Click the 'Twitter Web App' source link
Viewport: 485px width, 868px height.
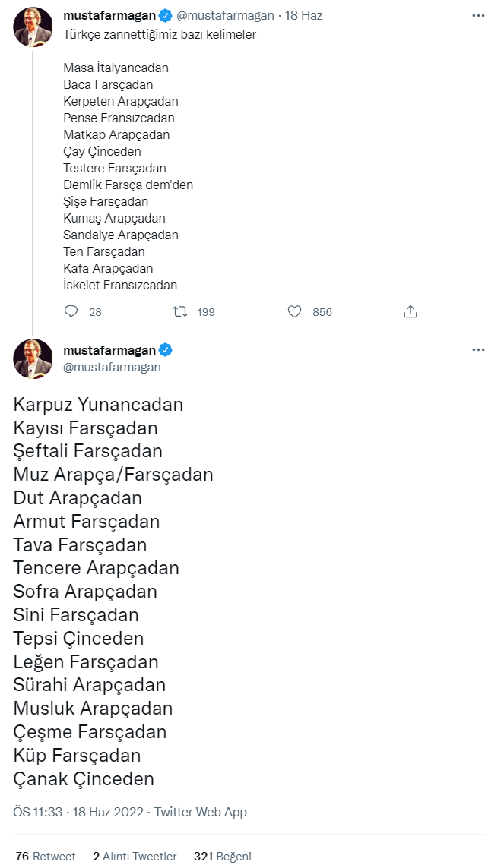201,812
